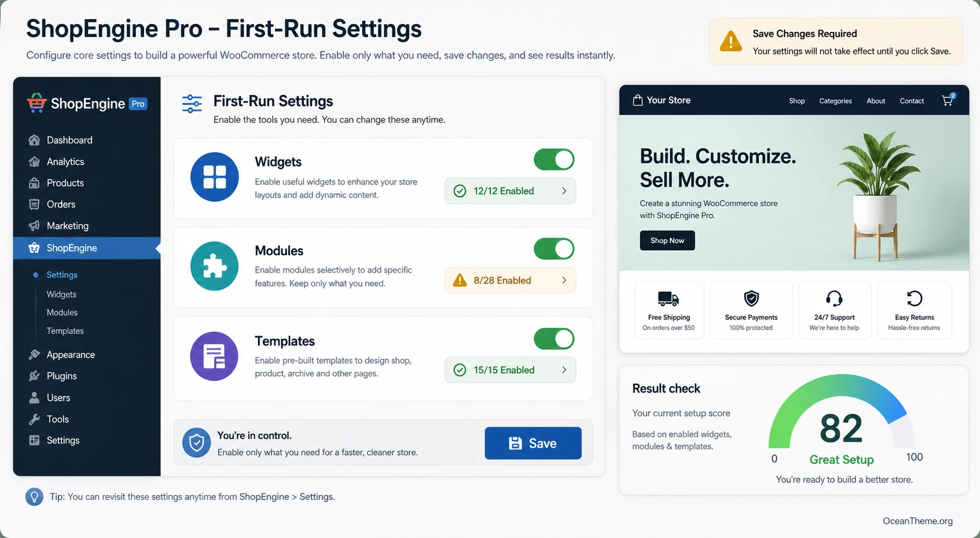
Task: Open the Modules submenu item
Action: (62, 313)
